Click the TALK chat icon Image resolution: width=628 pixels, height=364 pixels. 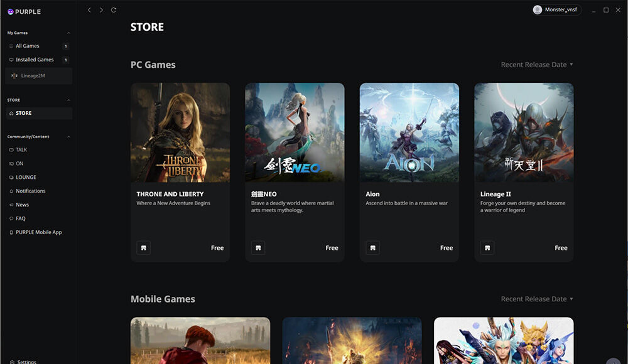click(x=11, y=150)
